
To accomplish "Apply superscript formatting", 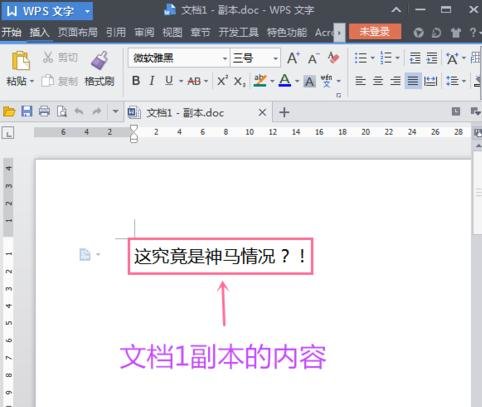I will (x=222, y=81).
